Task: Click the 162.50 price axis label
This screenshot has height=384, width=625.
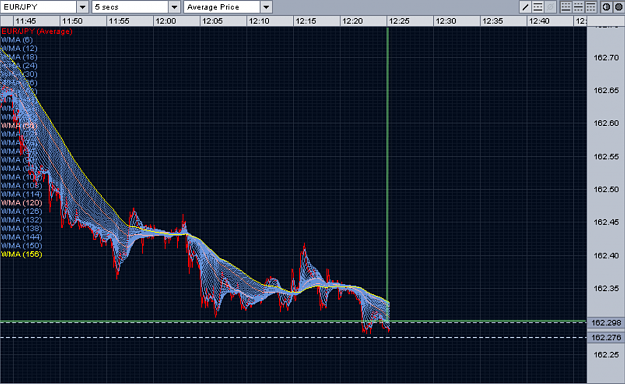Action: coord(606,189)
